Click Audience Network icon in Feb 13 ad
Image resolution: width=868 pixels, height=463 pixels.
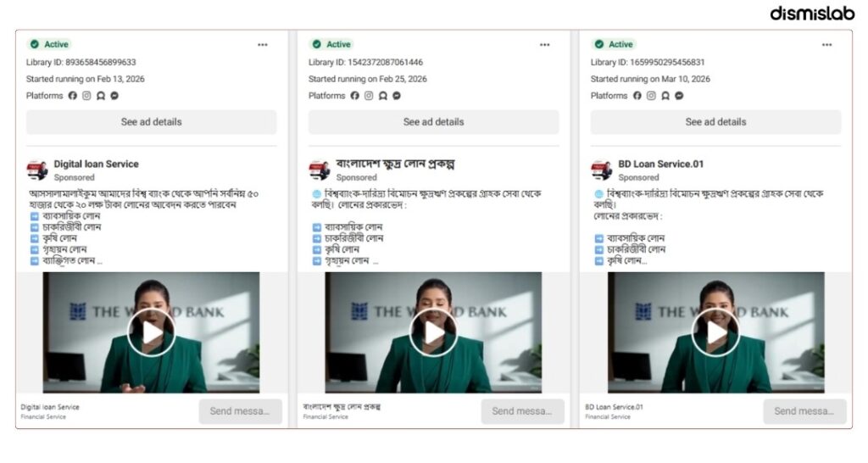coord(100,96)
